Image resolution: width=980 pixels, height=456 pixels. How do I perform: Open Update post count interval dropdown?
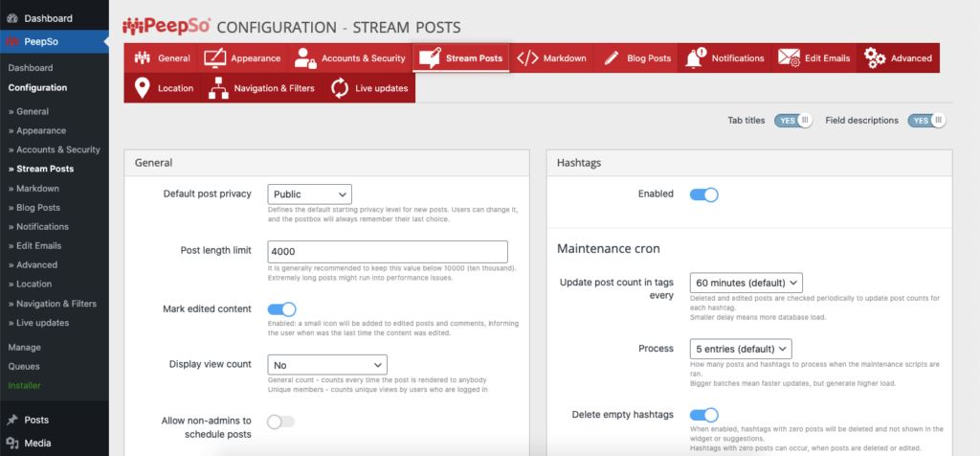pos(746,282)
